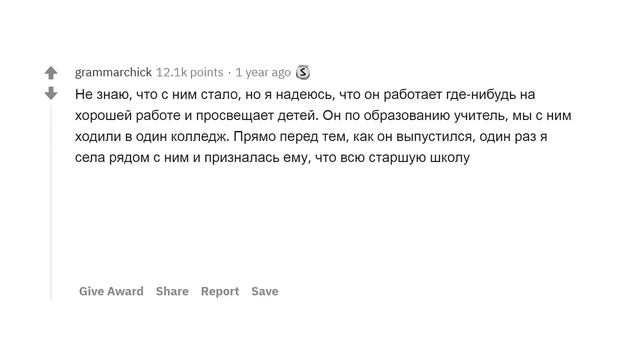Image resolution: width=640 pixels, height=360 pixels.
Task: Click the word "где-нибудь" in the first line
Action: (481, 95)
